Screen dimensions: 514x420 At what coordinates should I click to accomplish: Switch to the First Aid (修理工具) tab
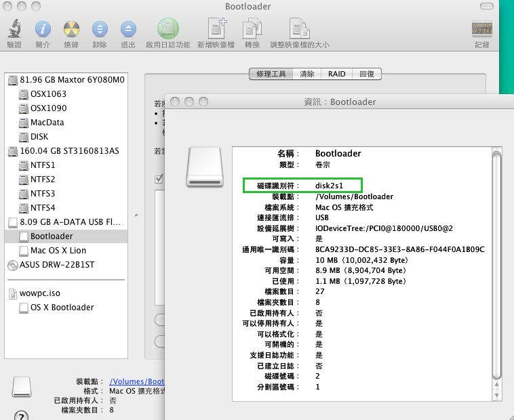point(271,74)
